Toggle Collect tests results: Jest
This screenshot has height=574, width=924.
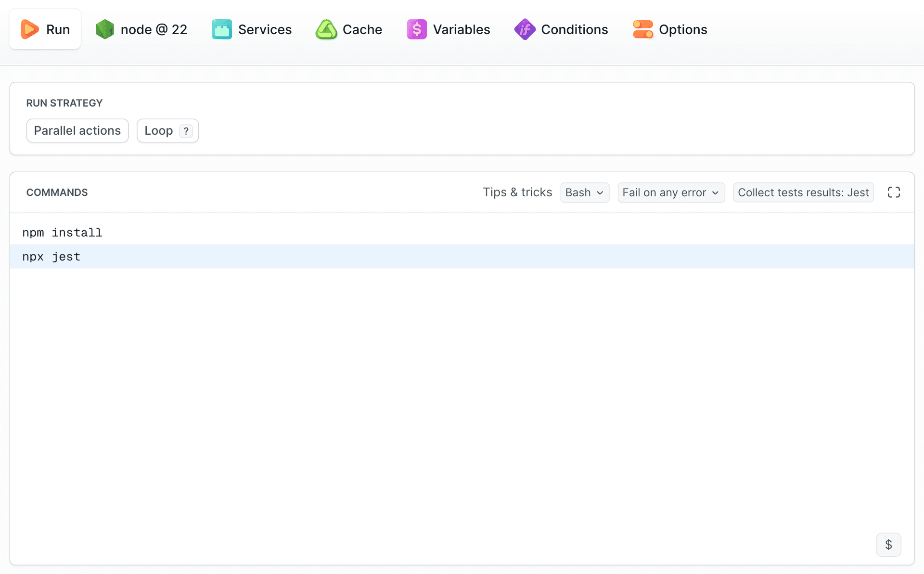tap(803, 192)
